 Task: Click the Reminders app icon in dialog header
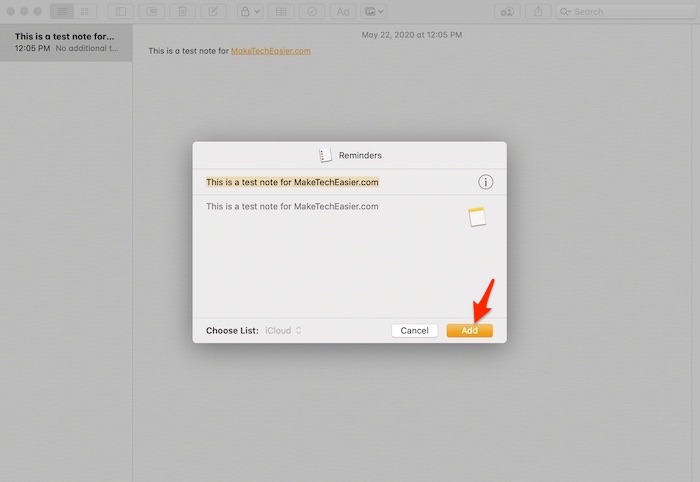(325, 155)
